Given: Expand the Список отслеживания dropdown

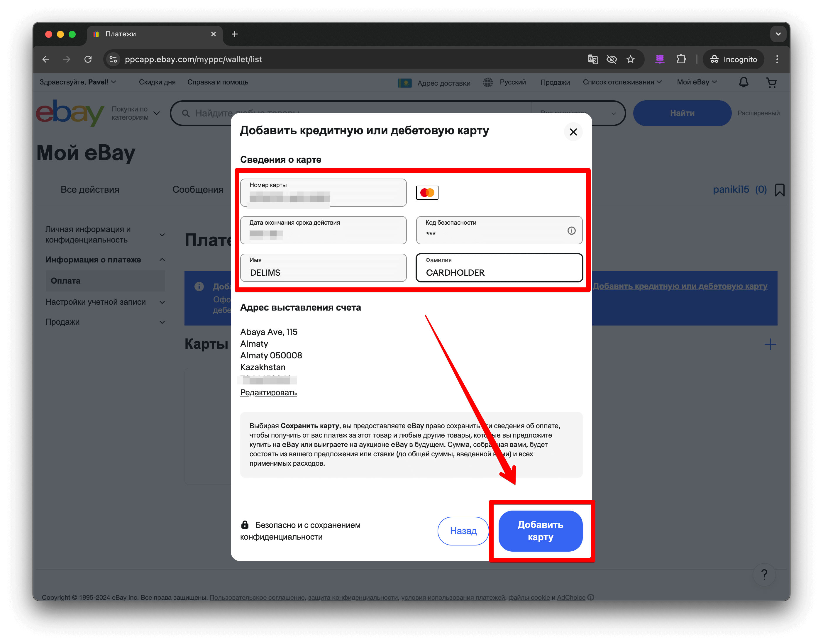Looking at the screenshot, I should [622, 82].
